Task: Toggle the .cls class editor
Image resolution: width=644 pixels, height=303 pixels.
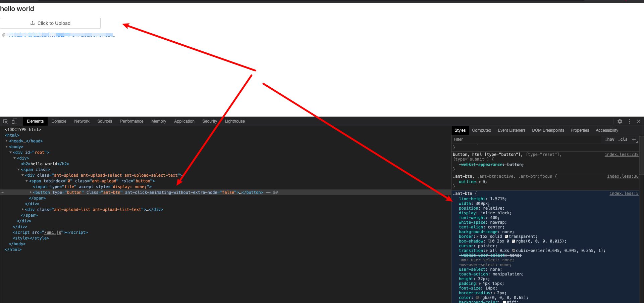Action: click(623, 139)
